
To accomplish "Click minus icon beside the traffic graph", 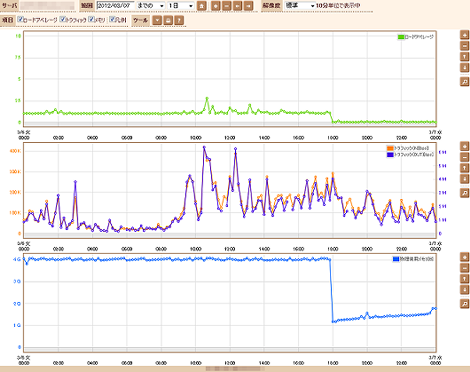I will coord(465,157).
